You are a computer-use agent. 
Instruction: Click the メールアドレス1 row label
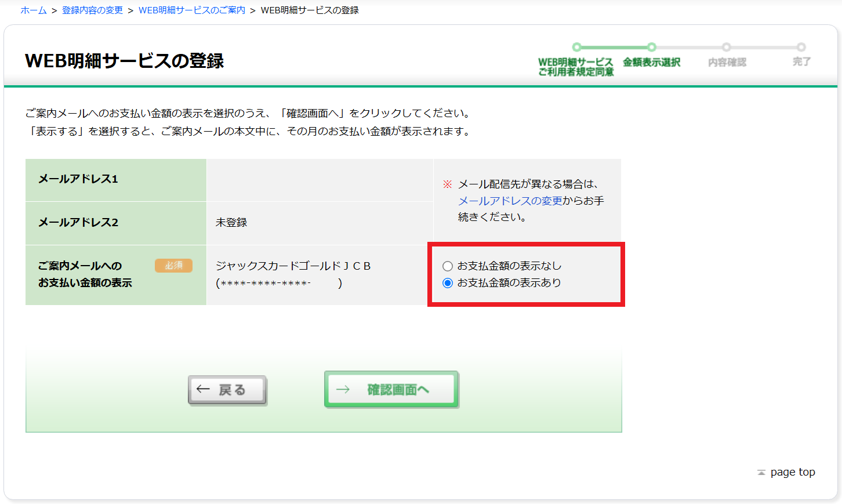pyautogui.click(x=78, y=179)
